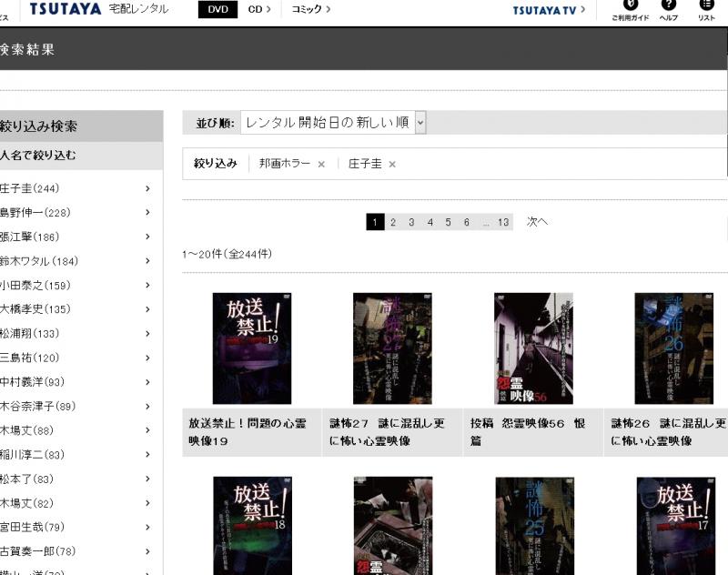
Task: Open 謎怖25 DVD cover thumbnail
Action: pos(535,526)
